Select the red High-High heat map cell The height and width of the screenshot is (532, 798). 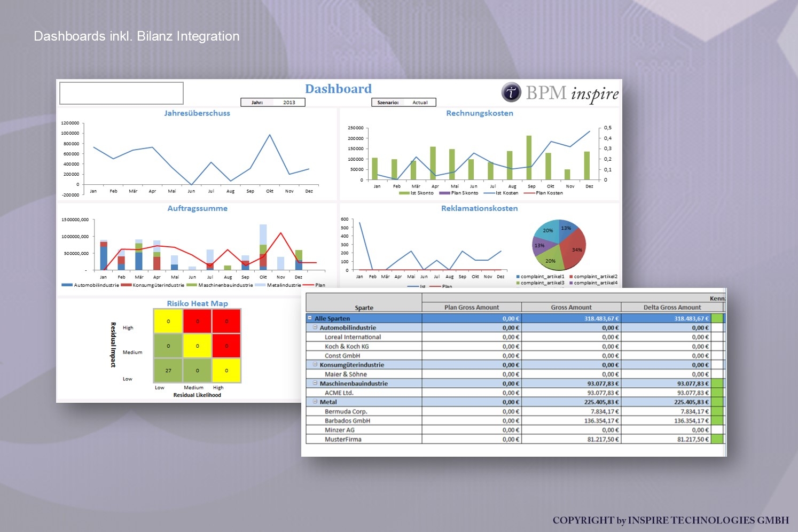(226, 321)
